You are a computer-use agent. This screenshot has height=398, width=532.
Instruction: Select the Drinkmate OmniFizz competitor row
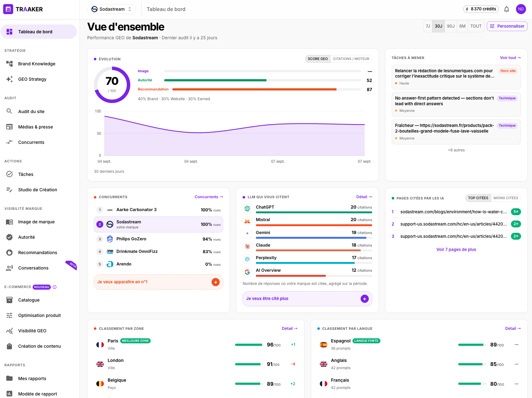(x=159, y=252)
